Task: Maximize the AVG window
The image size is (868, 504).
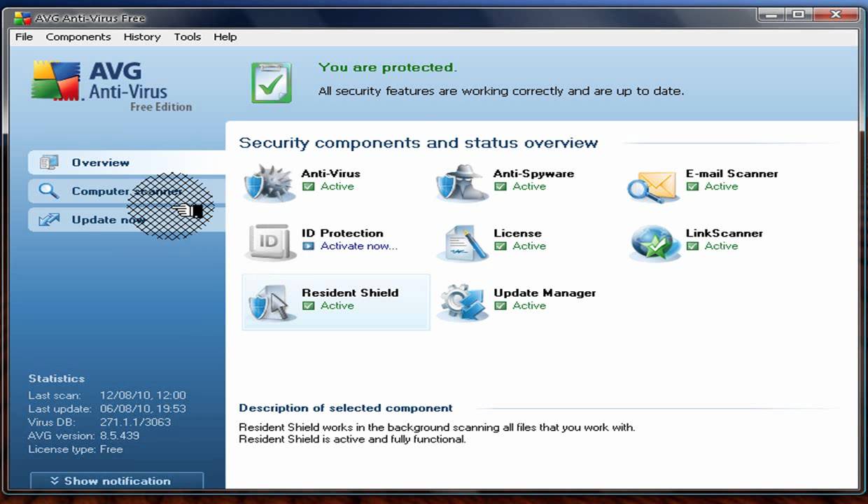Action: click(x=798, y=15)
